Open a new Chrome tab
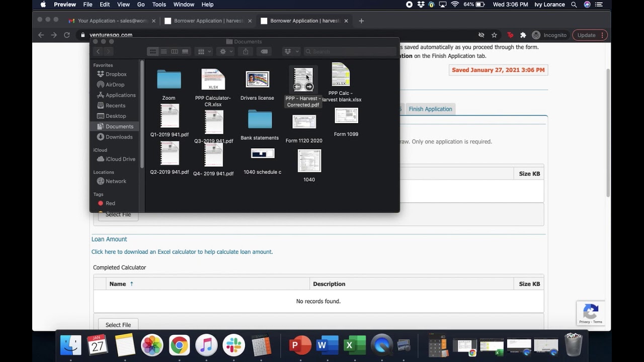This screenshot has height=362, width=644. [x=361, y=21]
